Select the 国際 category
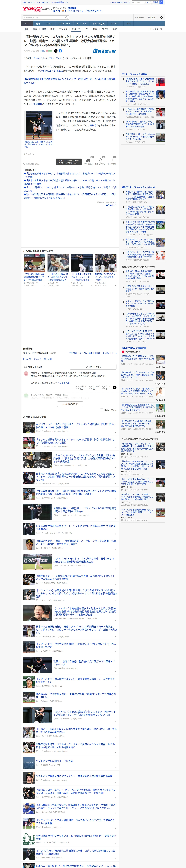This screenshot has height=868, width=186. point(44,29)
